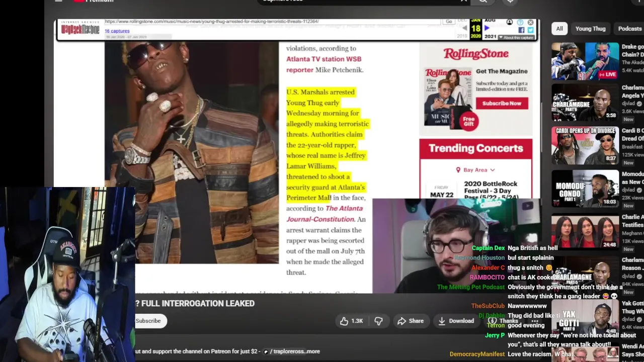Open the Yak Gotti Part 9 thumbnail
This screenshot has height=362, width=644.
[x=585, y=318]
